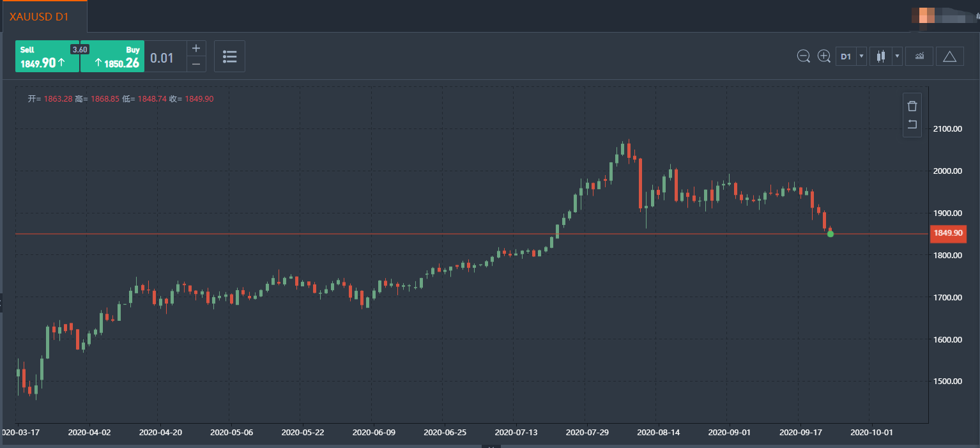Zoom in the chart with the plus magnifier
The image size is (980, 448).
click(824, 56)
